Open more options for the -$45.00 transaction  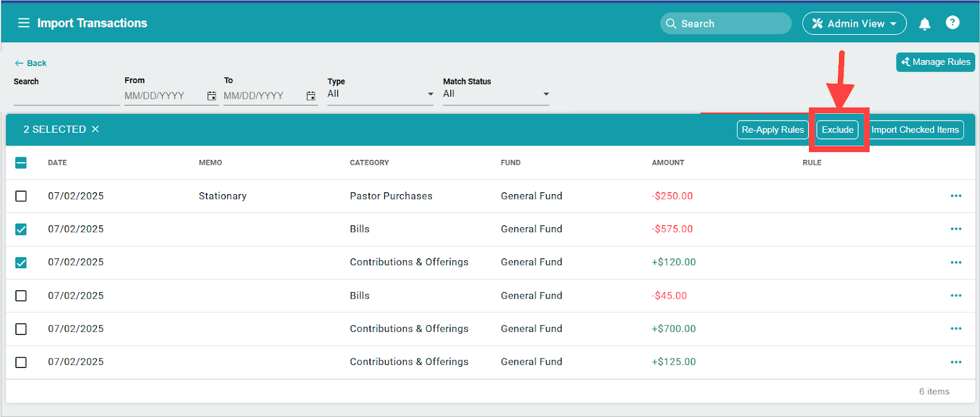[x=956, y=296]
